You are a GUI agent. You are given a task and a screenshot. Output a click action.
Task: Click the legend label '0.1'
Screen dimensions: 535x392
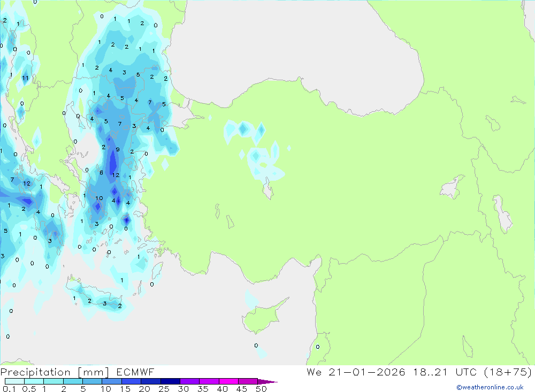coord(9,389)
